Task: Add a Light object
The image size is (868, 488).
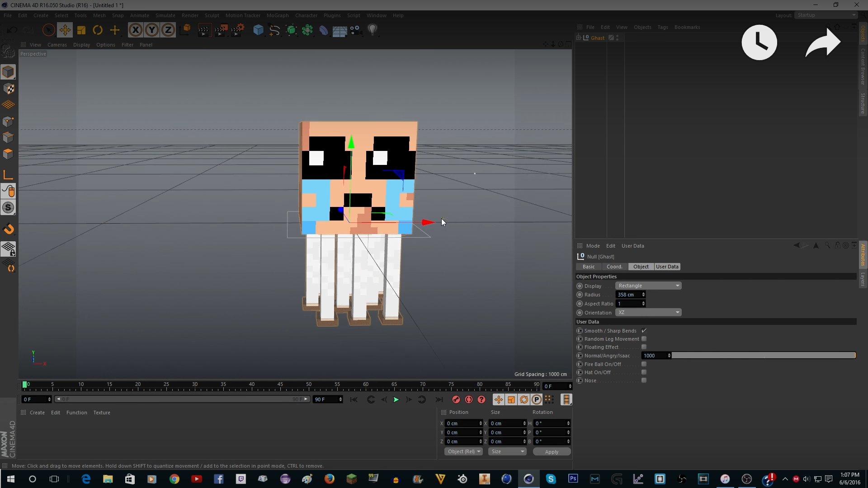Action: [373, 30]
